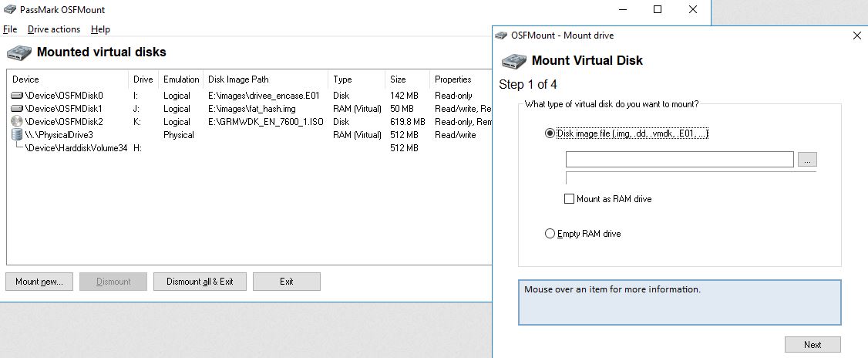Click the PhysicalDrive3 database icon
The image size is (868, 358).
coord(17,135)
